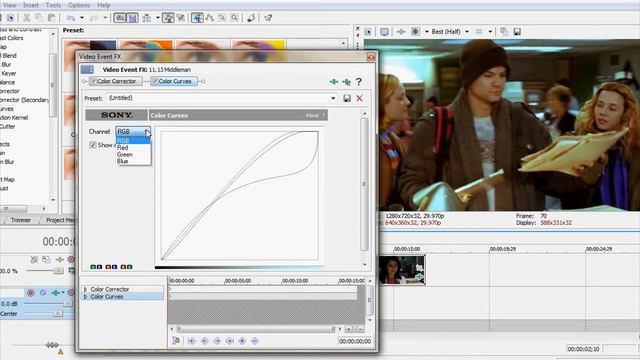Click the Remove Selected Plug-In icon

point(347,82)
